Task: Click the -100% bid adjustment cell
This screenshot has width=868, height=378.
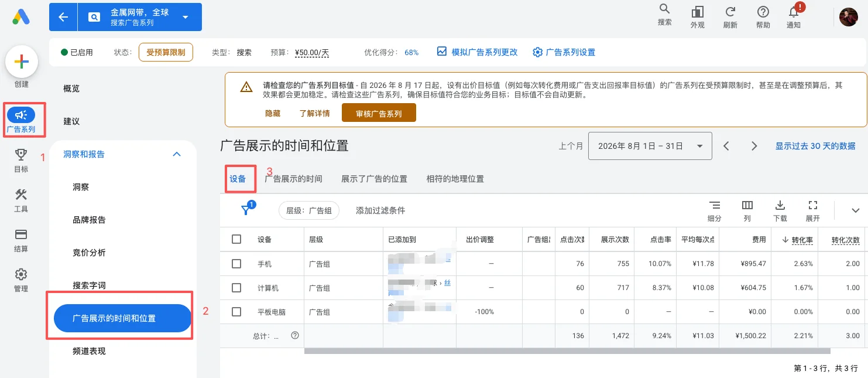Action: point(485,312)
